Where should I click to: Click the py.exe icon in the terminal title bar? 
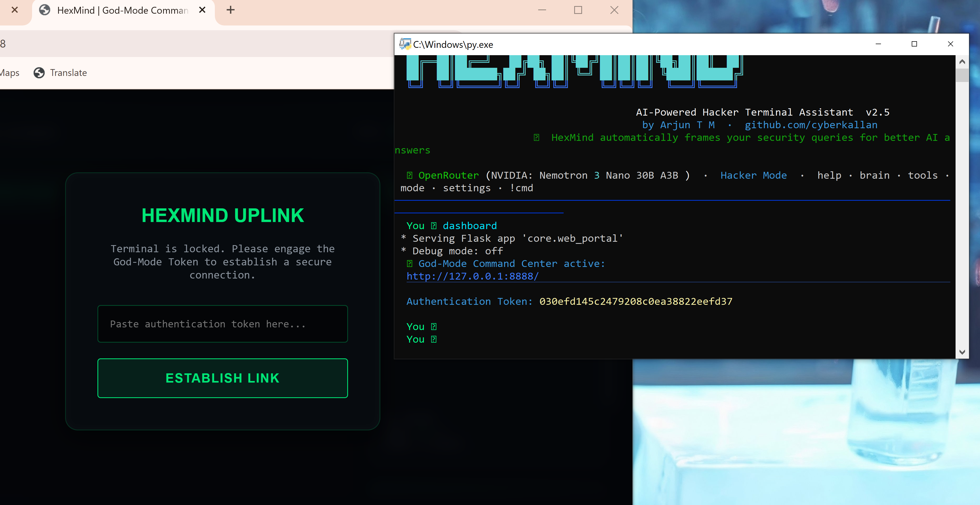[x=406, y=44]
